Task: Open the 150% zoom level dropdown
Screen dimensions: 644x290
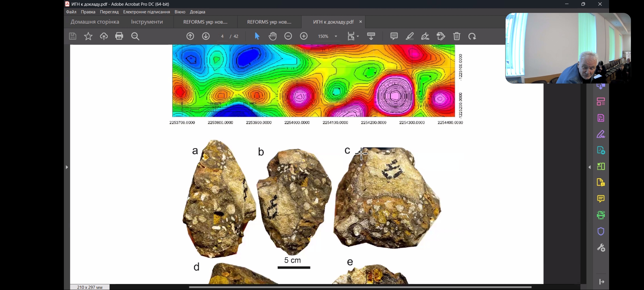Action: tap(336, 36)
